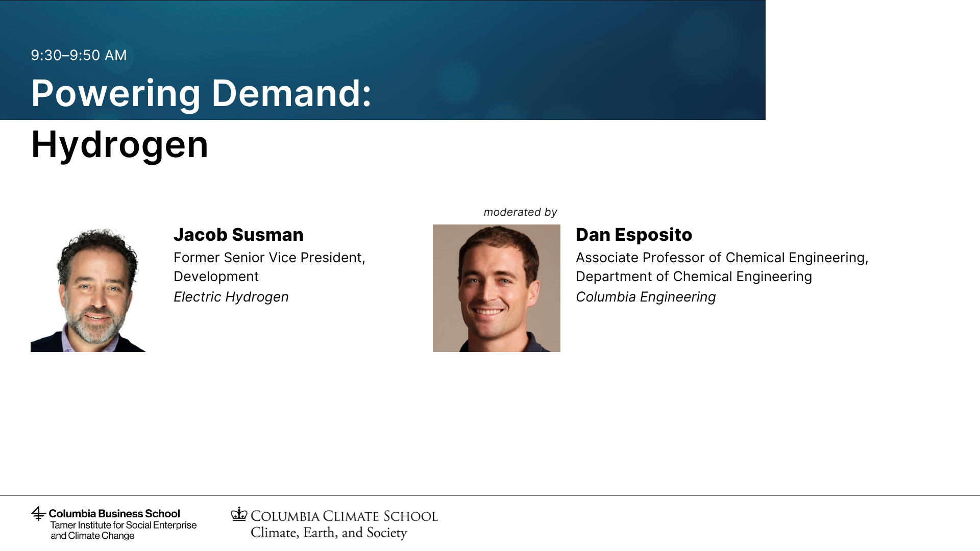Click the Jacob Susman name heading
Screen dimensions: 980x551
238,235
